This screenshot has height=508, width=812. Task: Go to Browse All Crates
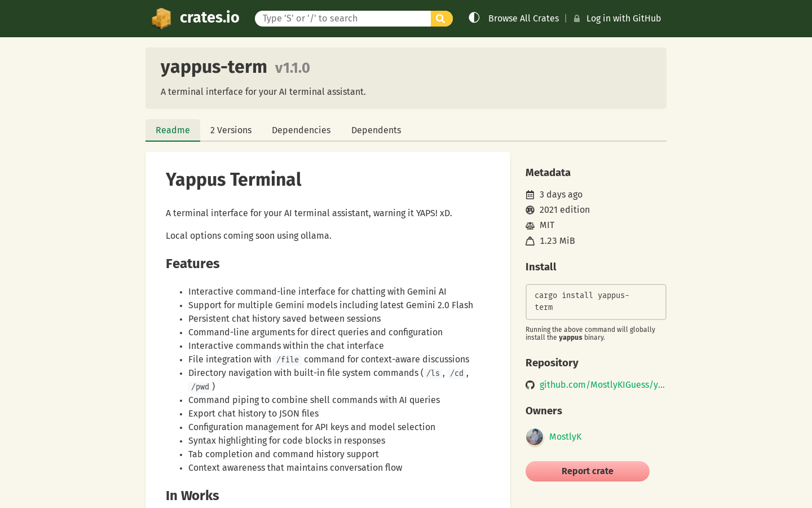click(523, 19)
